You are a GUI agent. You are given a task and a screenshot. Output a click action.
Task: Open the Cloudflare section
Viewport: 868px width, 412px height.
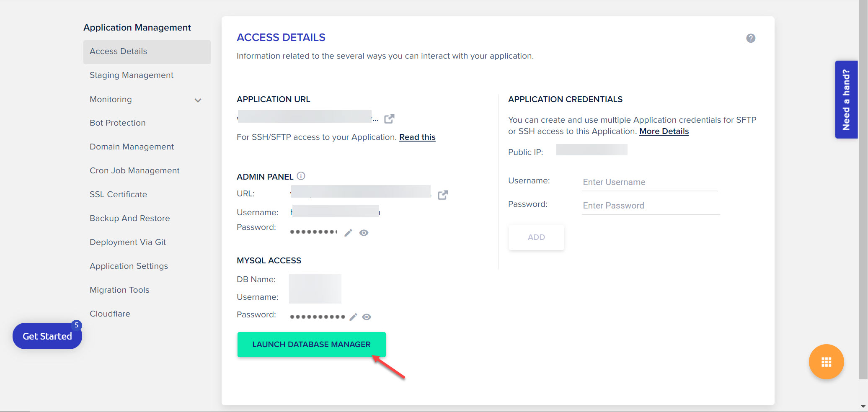110,314
